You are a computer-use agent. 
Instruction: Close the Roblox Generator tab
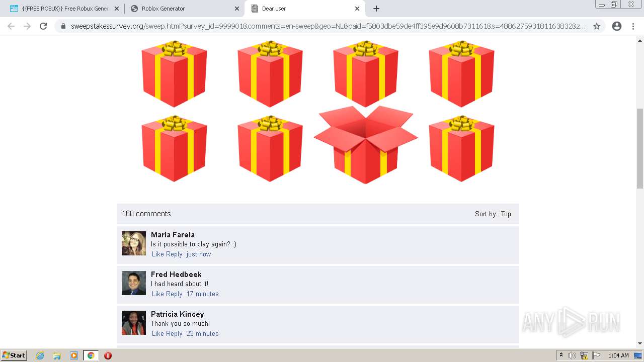pyautogui.click(x=237, y=9)
